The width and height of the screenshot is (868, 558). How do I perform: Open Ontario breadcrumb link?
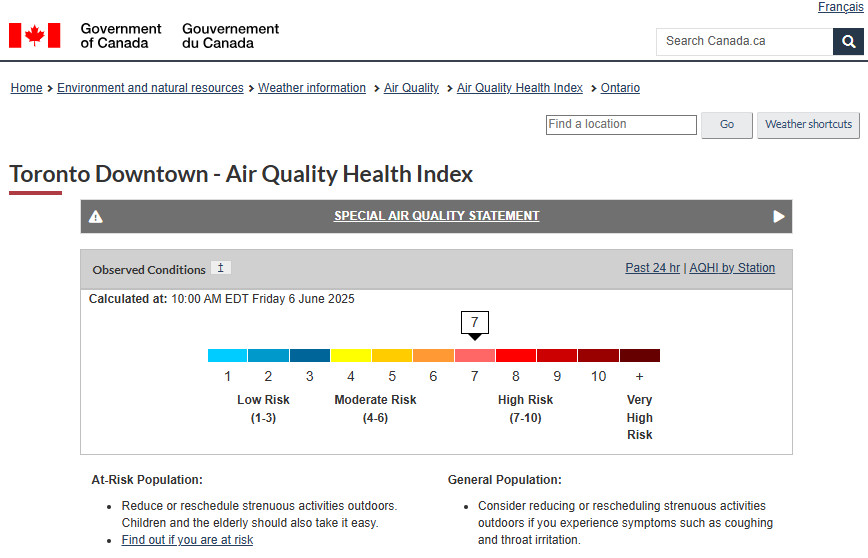(620, 87)
